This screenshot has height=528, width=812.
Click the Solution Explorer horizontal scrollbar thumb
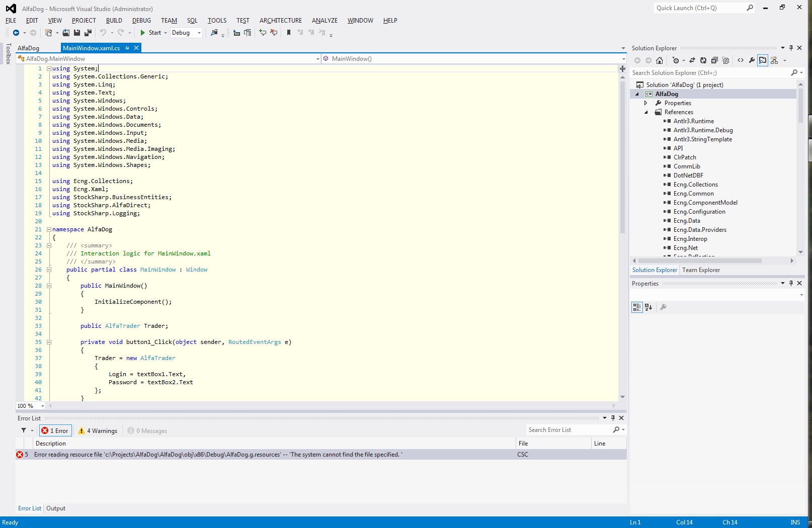pos(699,261)
